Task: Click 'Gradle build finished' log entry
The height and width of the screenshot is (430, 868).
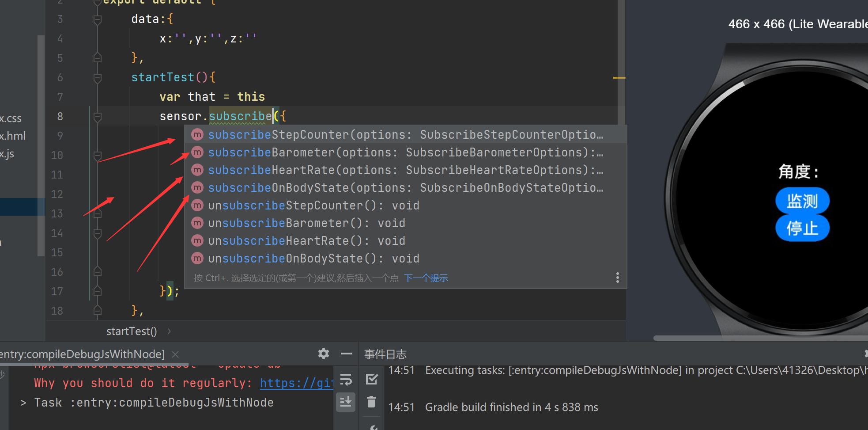Action: pos(512,407)
